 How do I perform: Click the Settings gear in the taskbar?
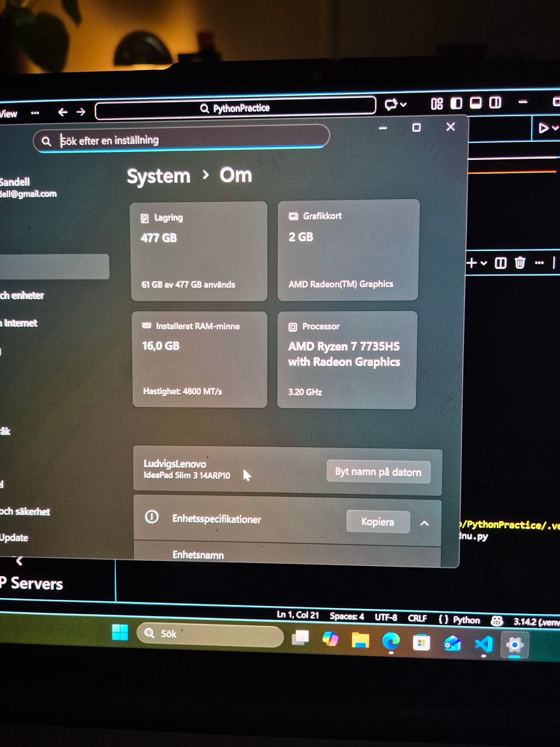514,645
